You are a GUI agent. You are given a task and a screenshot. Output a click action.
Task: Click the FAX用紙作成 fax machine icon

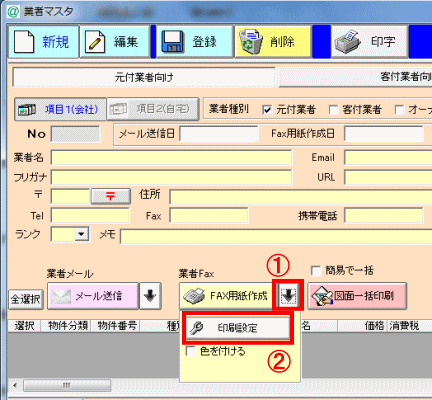coord(194,296)
